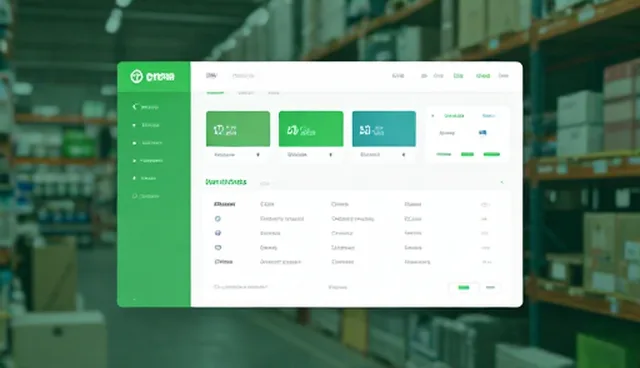Select the third item in the green sidebar
The image size is (640, 368).
pos(147,143)
